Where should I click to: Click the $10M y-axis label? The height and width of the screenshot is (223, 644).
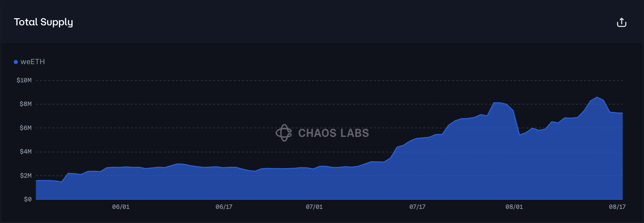[x=24, y=80]
